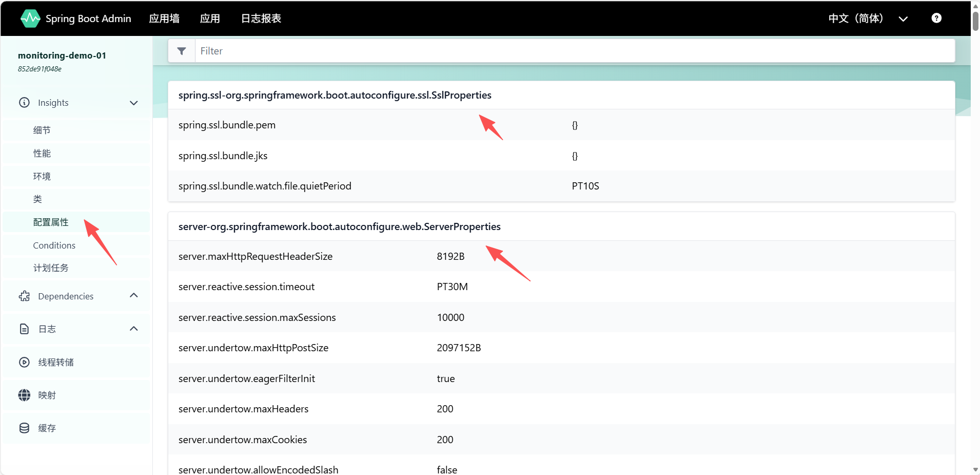Click the PT30M value
The width and height of the screenshot is (980, 475).
[x=452, y=287]
